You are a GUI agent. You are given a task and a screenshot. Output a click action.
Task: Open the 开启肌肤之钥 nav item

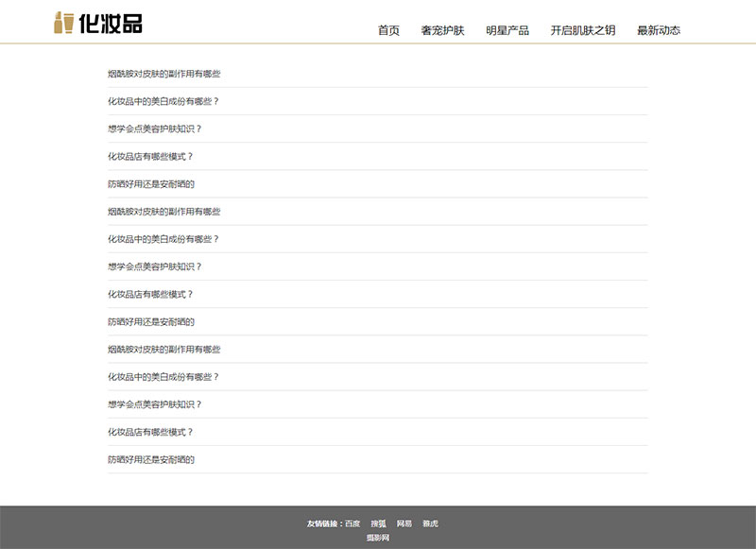583,30
